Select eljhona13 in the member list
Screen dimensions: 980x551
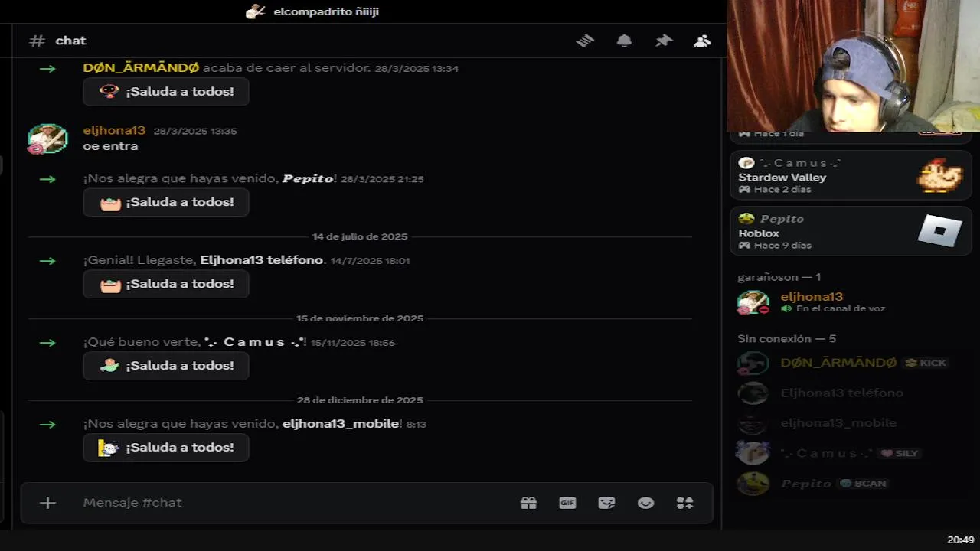click(851, 302)
